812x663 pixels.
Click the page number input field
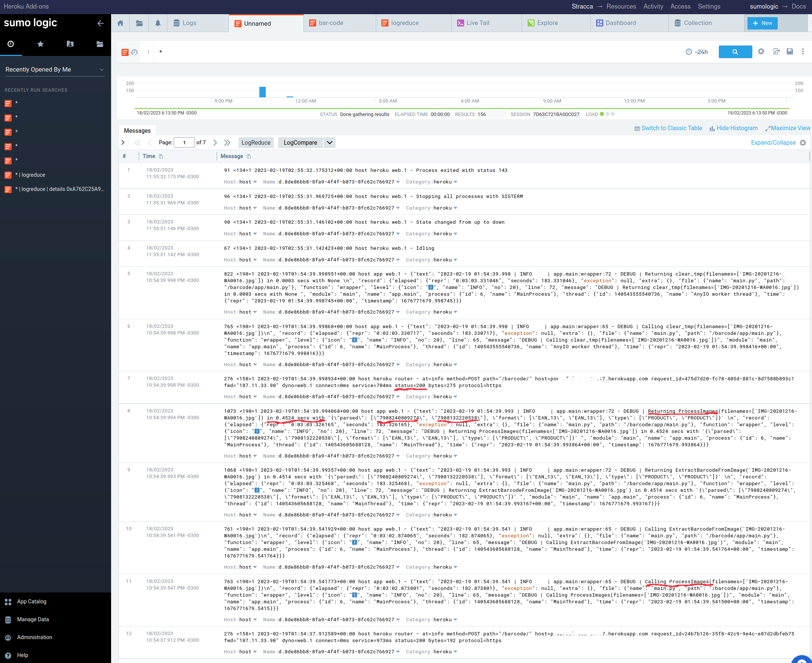point(184,143)
